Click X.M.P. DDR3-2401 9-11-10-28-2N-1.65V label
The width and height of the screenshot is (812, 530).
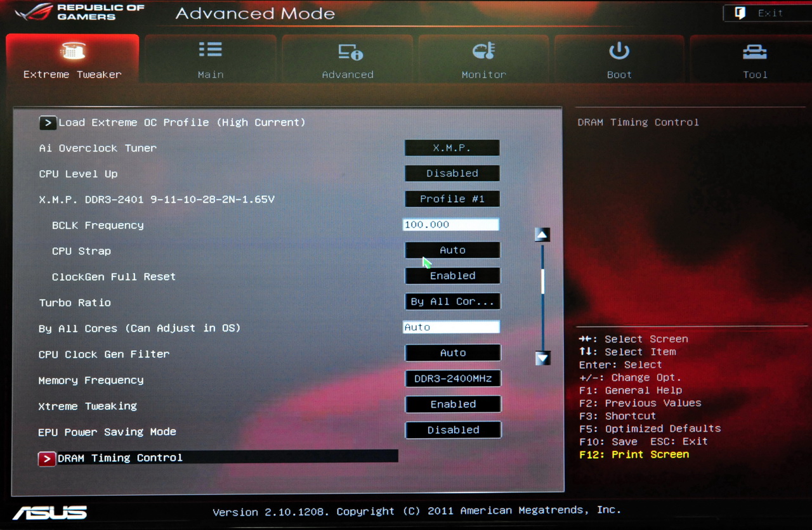(x=157, y=200)
